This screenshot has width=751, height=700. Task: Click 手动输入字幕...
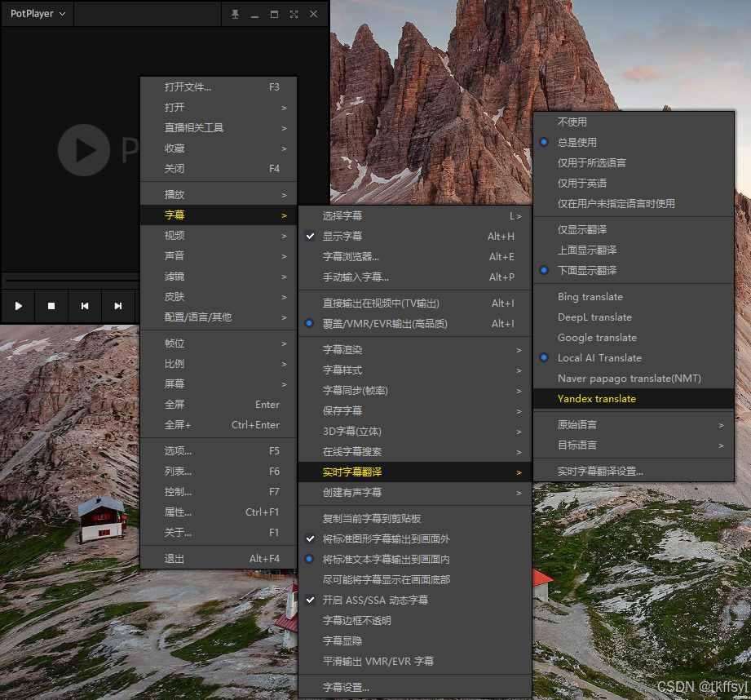pyautogui.click(x=415, y=277)
